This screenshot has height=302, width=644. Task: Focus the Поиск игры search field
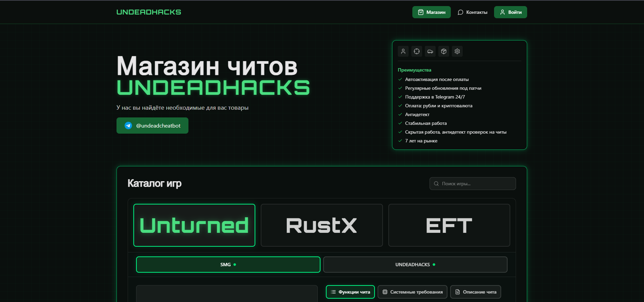472,184
